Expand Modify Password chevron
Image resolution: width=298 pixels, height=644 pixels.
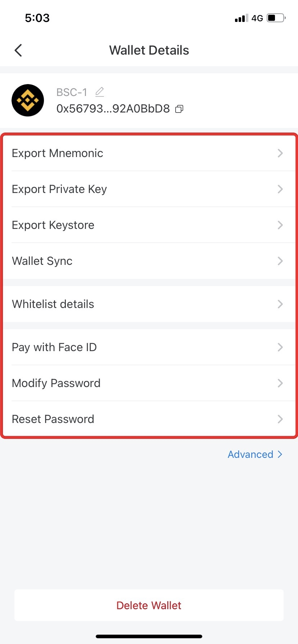[280, 383]
